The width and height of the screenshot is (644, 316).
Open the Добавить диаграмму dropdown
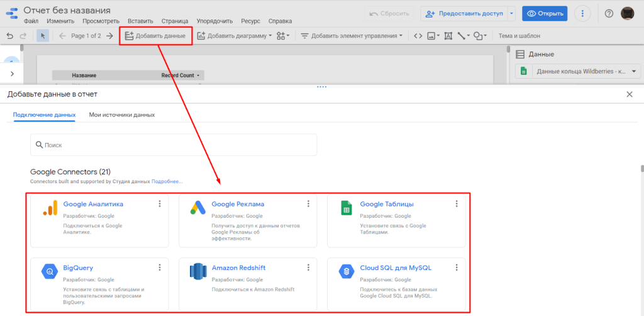235,36
